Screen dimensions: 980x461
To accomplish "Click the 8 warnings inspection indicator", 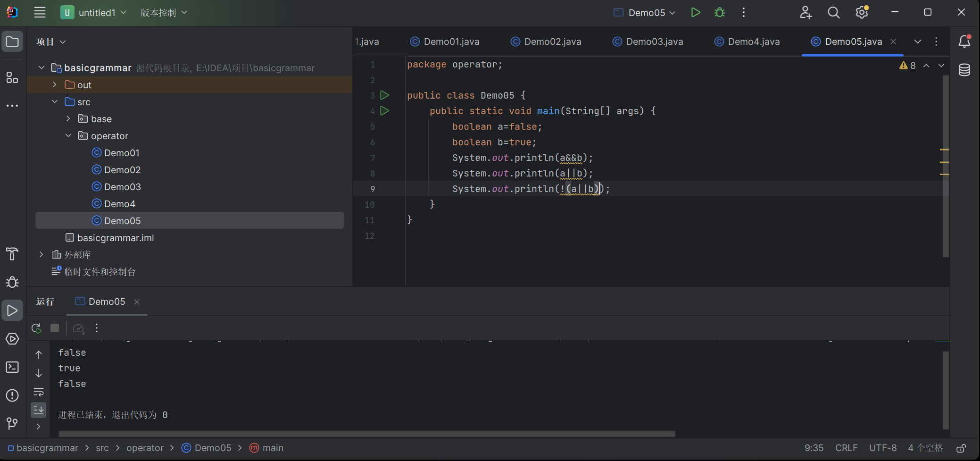I will point(907,66).
